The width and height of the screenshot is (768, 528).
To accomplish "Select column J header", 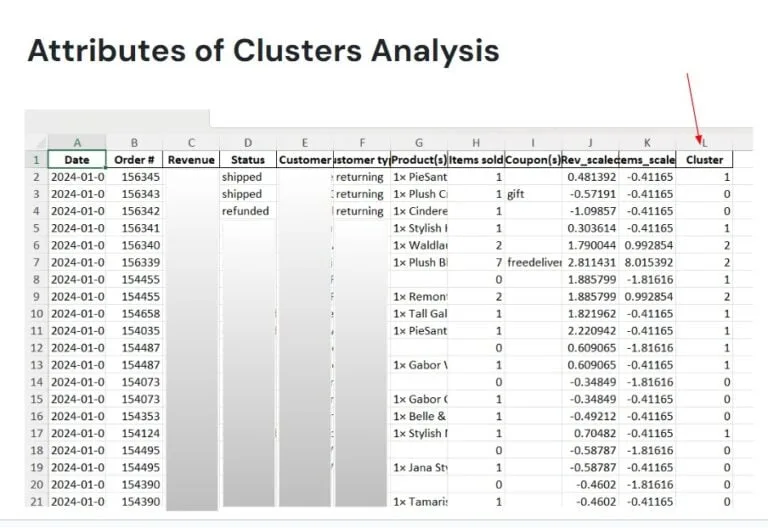I will point(590,143).
